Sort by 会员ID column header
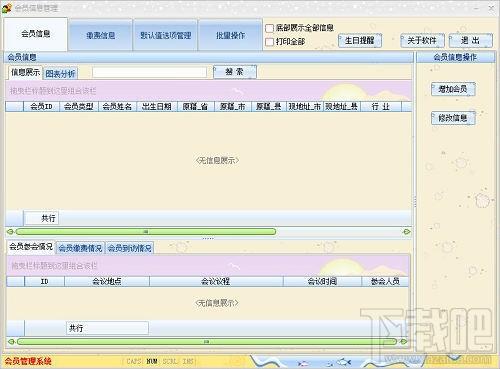This screenshot has width=500, height=369. (x=41, y=107)
